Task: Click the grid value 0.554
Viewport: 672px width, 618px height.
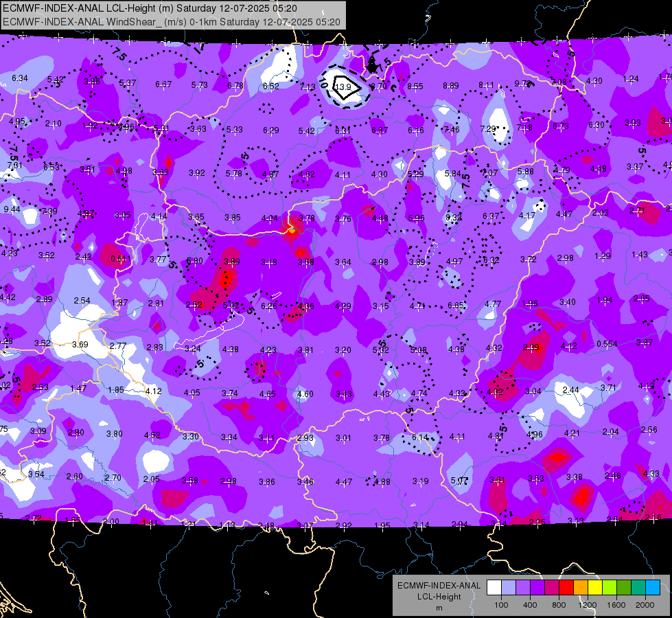Action: click(x=607, y=344)
